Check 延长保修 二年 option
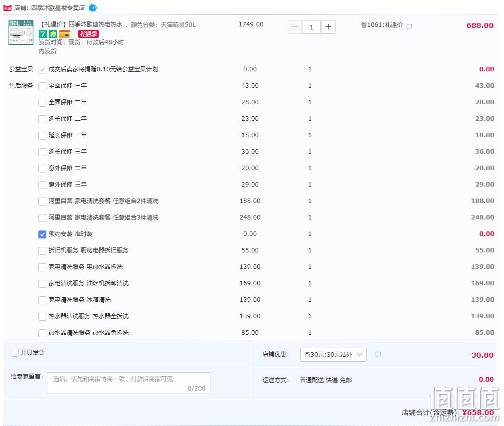The image size is (504, 426). (x=42, y=119)
